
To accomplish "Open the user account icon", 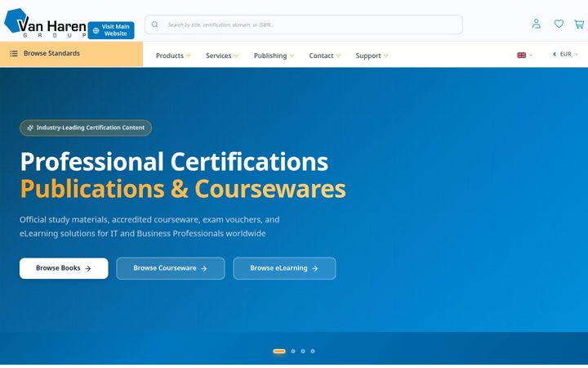I will (537, 24).
